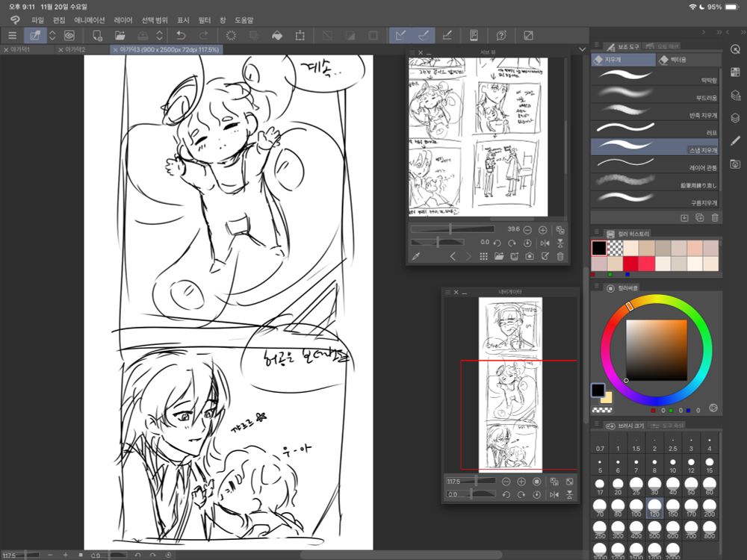Pick the black swatch in Color History
Viewport: 747px width, 560px height.
[x=599, y=248]
